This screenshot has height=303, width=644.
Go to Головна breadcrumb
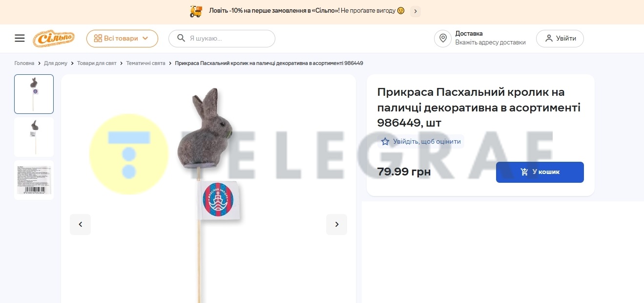pos(24,64)
